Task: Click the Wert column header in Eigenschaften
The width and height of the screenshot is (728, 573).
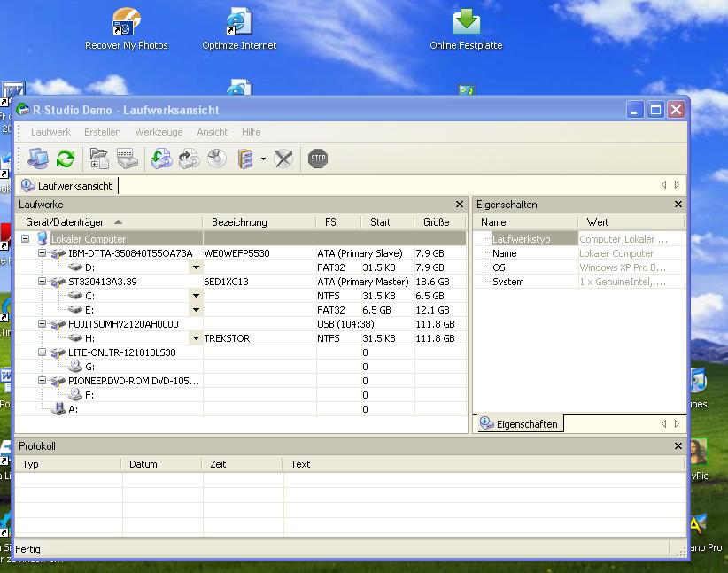Action: (x=631, y=222)
